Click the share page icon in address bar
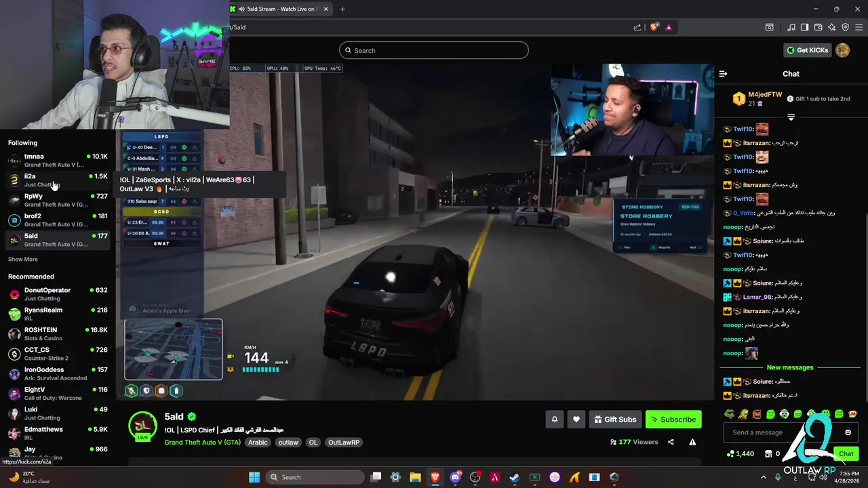The image size is (868, 488). tap(637, 27)
